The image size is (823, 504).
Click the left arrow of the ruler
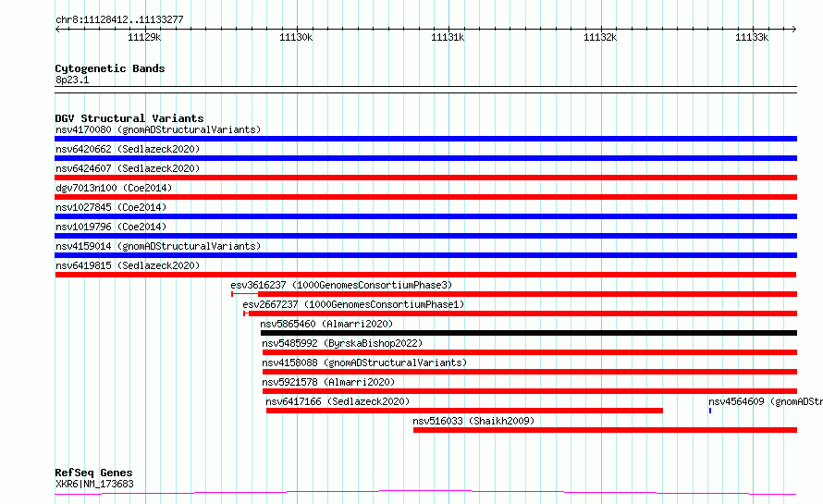[57, 30]
